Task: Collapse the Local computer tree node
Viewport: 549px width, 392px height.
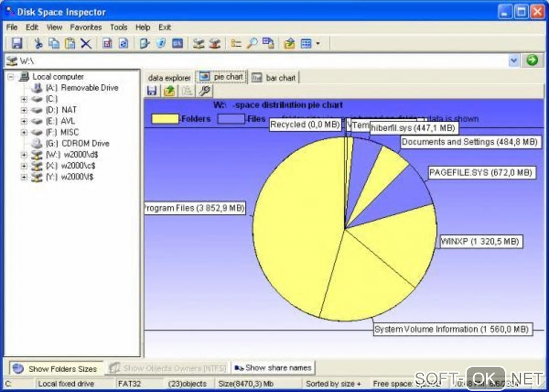Action: point(11,76)
